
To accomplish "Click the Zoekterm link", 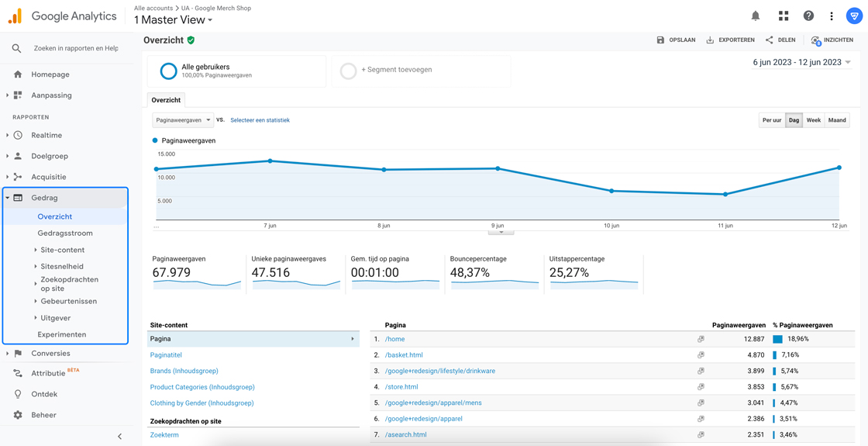I will (x=164, y=435).
